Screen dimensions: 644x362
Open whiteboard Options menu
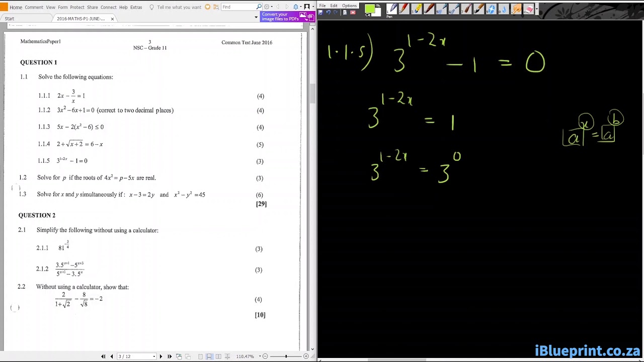click(x=349, y=6)
